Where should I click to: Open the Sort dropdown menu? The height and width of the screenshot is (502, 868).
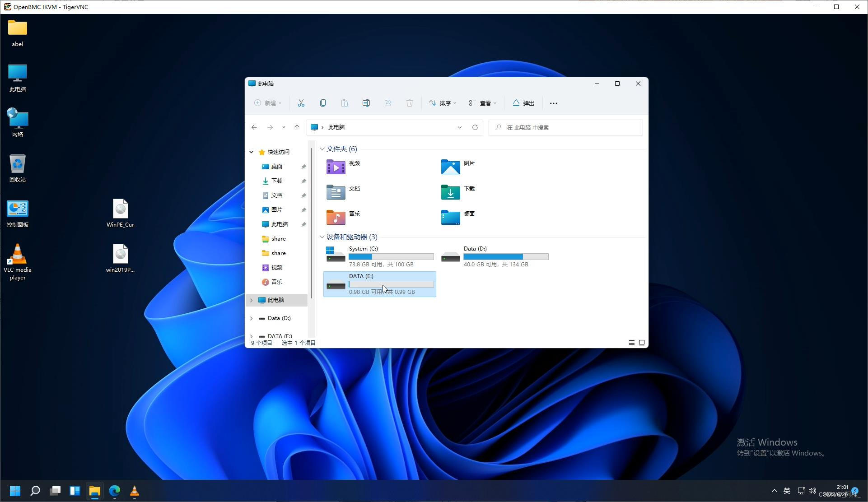(x=443, y=103)
